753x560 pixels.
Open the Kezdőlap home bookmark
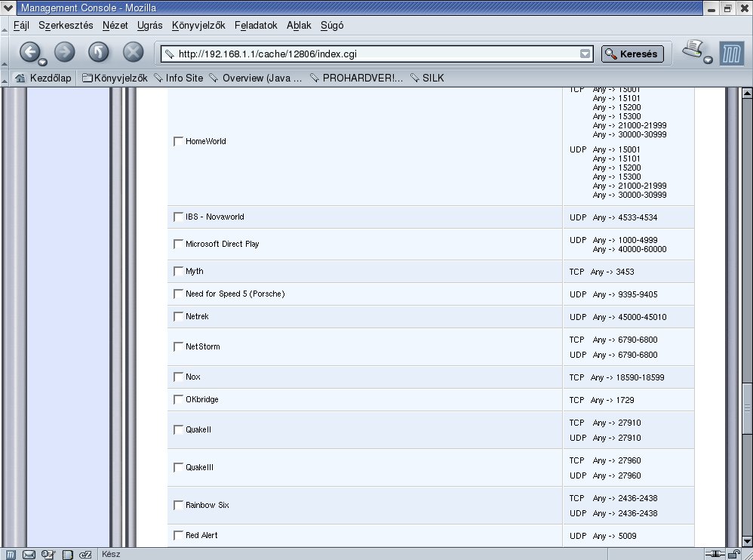pyautogui.click(x=43, y=78)
